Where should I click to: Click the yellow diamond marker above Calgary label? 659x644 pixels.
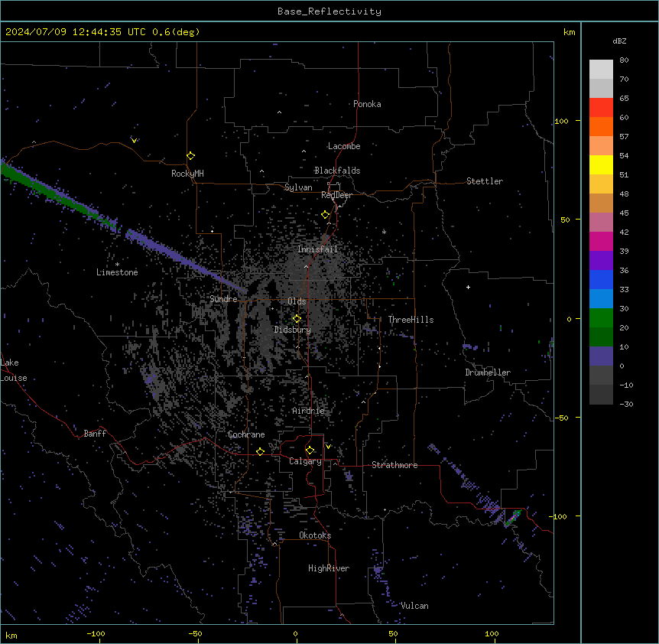tap(310, 450)
